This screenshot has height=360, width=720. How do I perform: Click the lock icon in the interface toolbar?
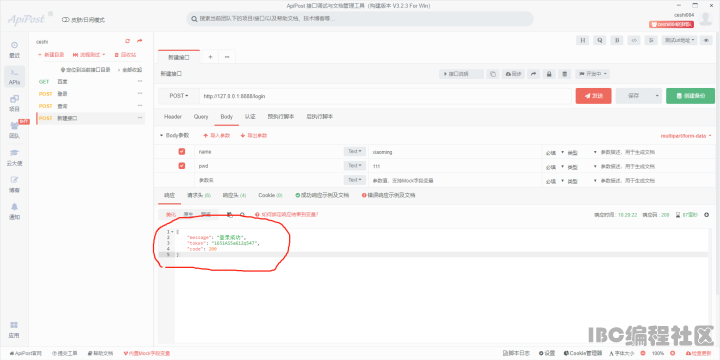point(549,74)
